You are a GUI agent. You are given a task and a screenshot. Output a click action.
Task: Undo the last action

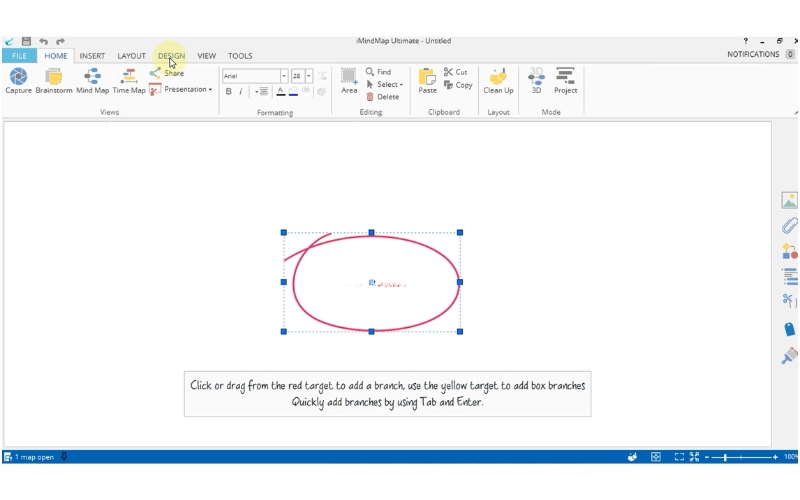(x=43, y=41)
